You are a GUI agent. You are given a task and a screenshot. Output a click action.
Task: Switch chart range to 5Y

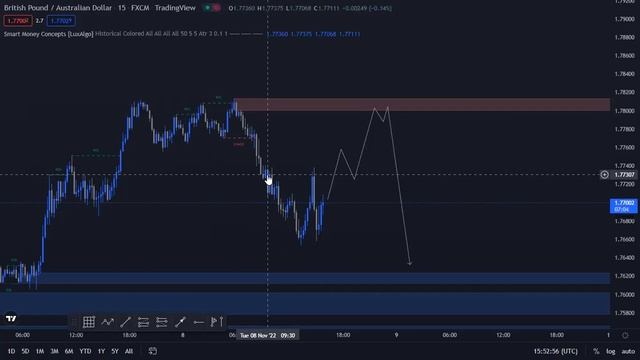click(x=115, y=351)
